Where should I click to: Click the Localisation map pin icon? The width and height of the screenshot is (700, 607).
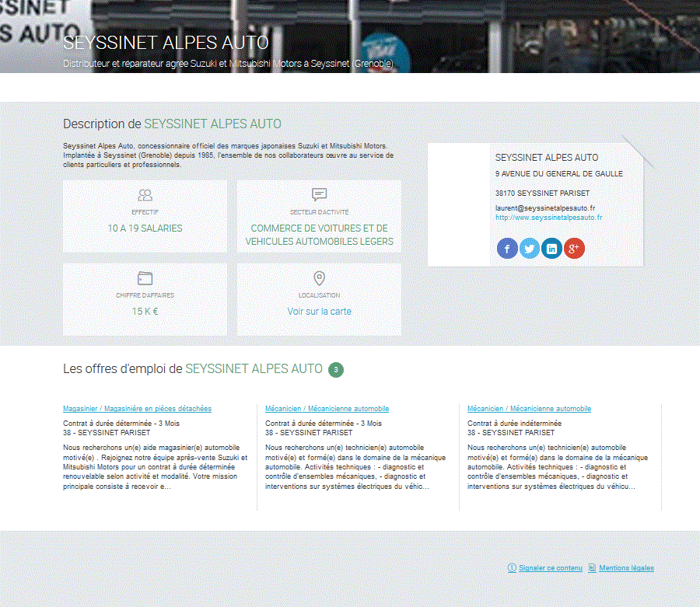coord(319,278)
